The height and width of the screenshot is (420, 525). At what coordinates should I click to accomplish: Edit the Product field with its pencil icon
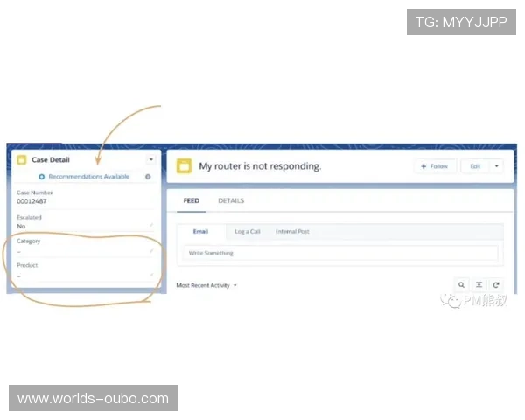[151, 276]
